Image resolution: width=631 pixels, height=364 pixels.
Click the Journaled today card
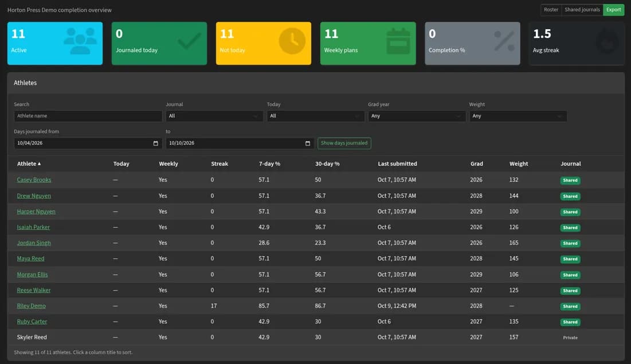159,44
